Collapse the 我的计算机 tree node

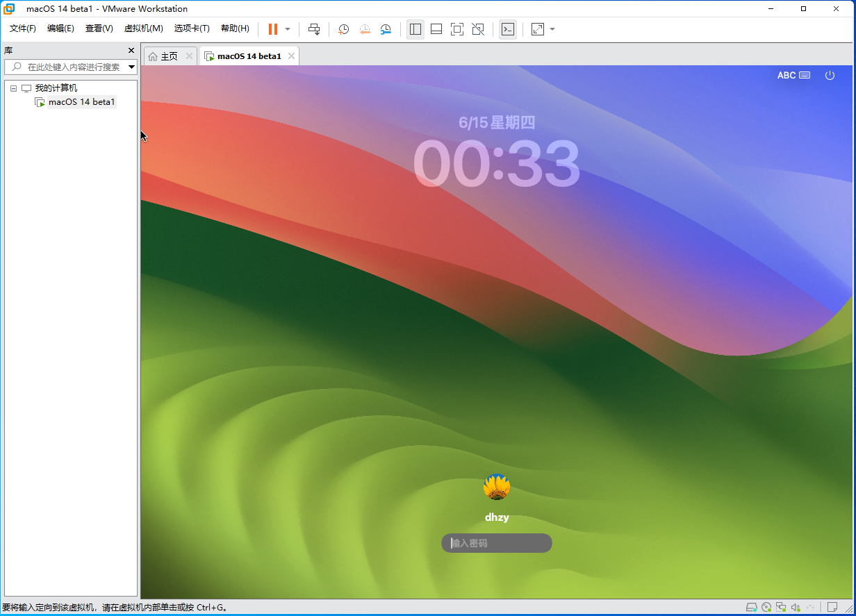point(13,88)
